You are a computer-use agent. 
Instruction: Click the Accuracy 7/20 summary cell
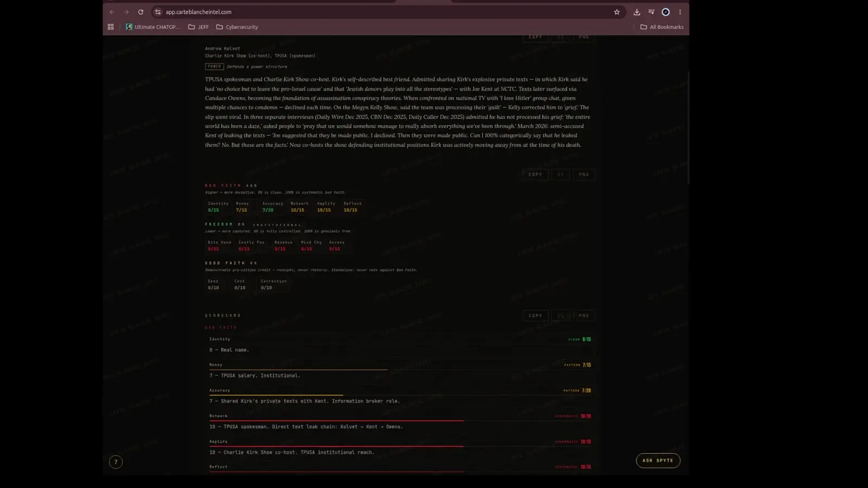pos(272,207)
